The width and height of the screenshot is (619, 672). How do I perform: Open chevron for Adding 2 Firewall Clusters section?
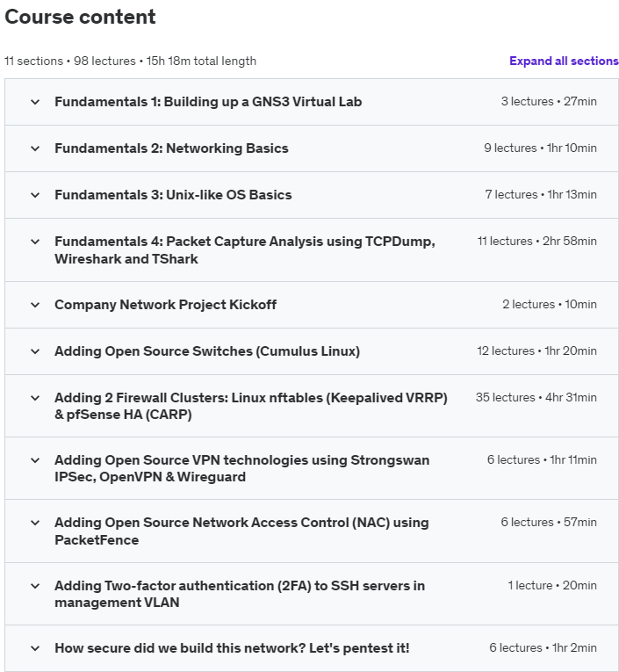(x=35, y=398)
